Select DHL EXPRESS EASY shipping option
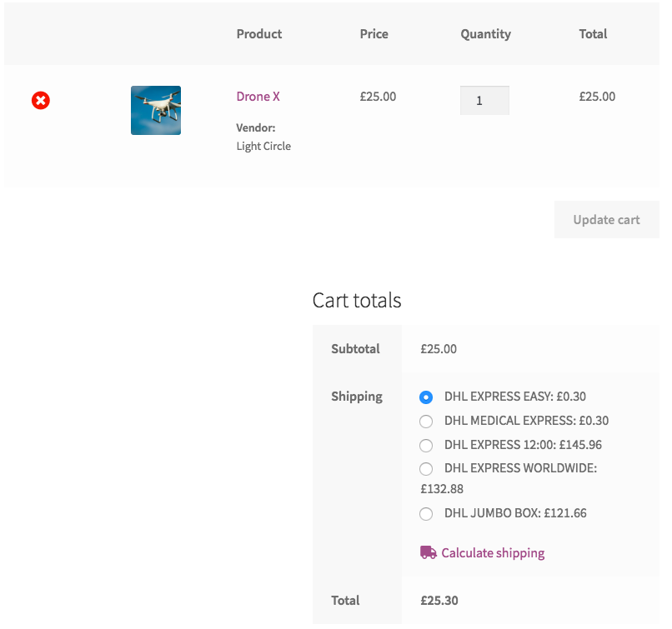Image resolution: width=672 pixels, height=629 pixels. point(426,397)
